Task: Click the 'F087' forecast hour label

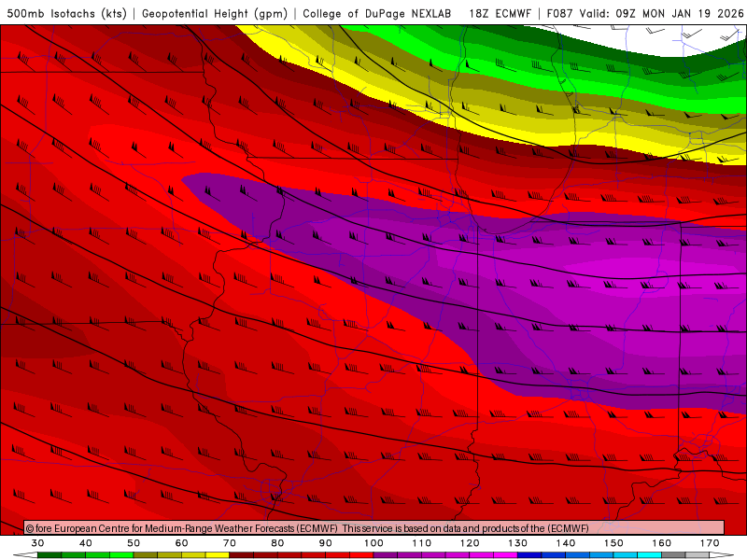Action: pos(559,14)
